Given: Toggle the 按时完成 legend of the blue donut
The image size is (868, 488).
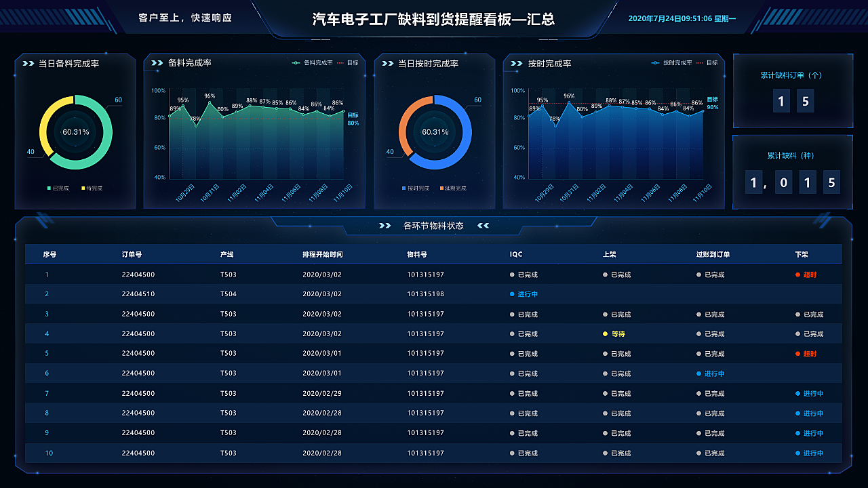Looking at the screenshot, I should tap(414, 188).
